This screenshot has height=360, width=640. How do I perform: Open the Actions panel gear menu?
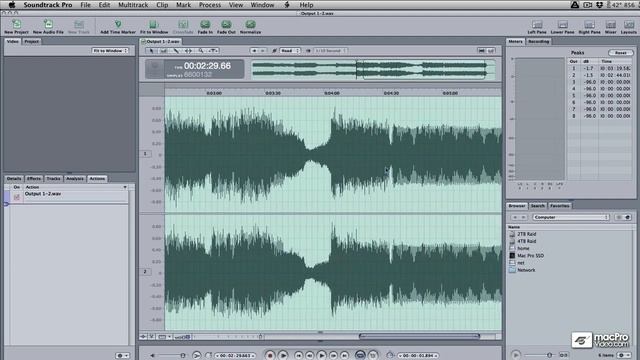122,356
